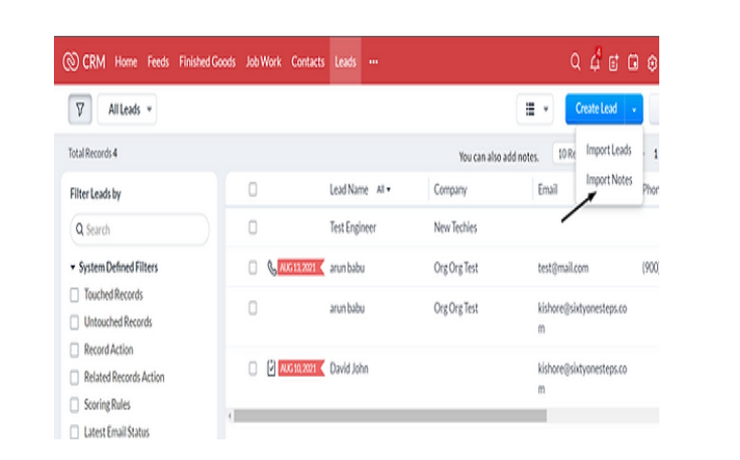
Task: Click the filter Search input field
Action: (x=140, y=230)
